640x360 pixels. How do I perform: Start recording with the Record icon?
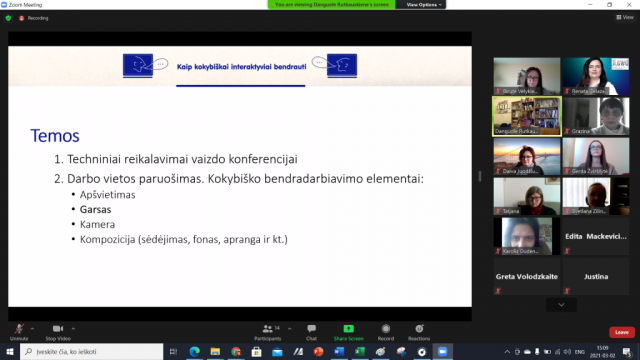pyautogui.click(x=386, y=329)
